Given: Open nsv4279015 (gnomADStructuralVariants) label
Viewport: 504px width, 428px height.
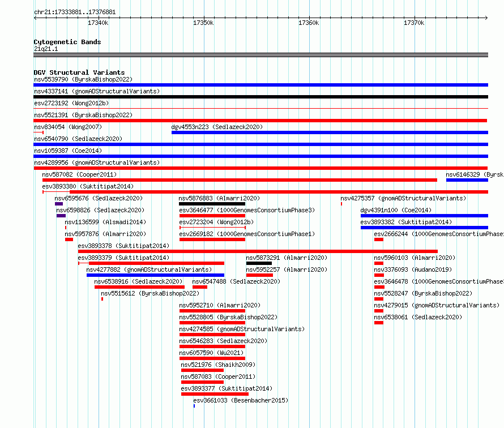Looking at the screenshot, I should [x=437, y=305].
